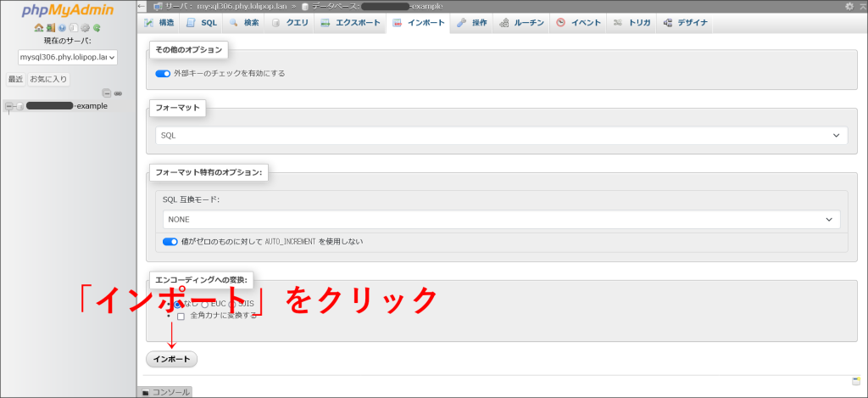Open the MySQL documentation page icon
Image resolution: width=868 pixels, height=398 pixels.
(73, 28)
